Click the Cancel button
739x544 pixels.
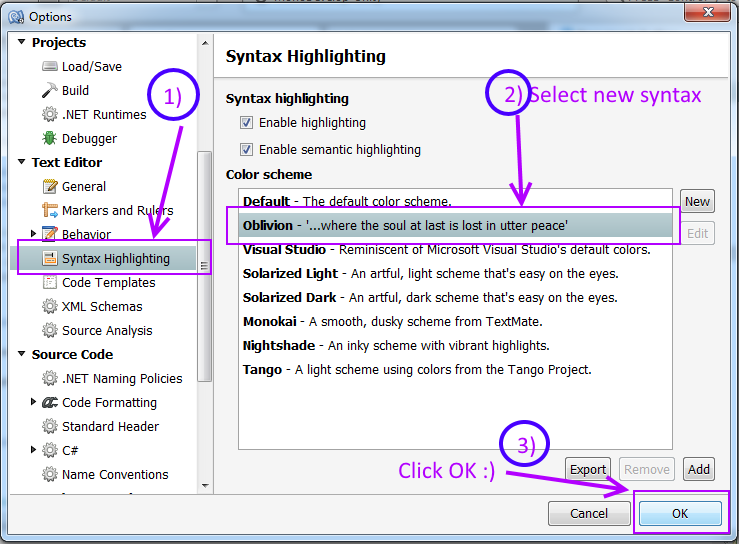(589, 513)
